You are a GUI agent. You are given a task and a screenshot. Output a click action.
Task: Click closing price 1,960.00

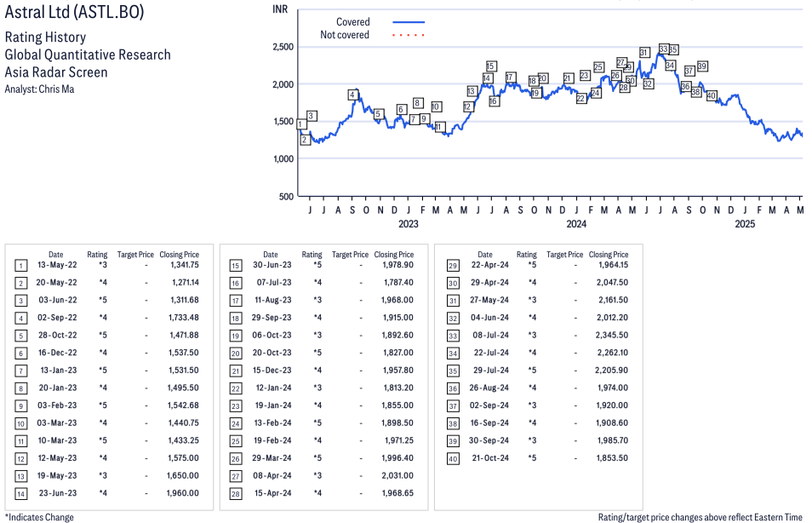pyautogui.click(x=183, y=493)
